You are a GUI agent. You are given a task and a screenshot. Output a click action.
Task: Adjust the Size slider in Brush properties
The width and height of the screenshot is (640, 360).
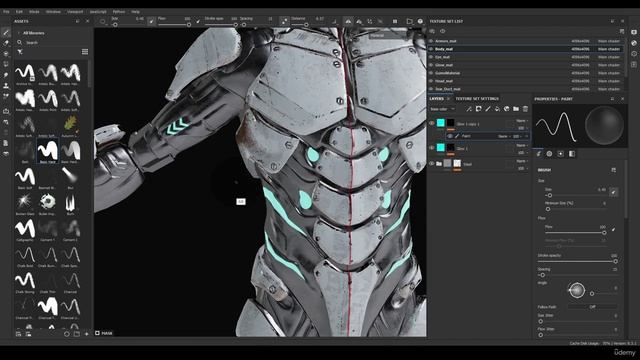(x=576, y=196)
